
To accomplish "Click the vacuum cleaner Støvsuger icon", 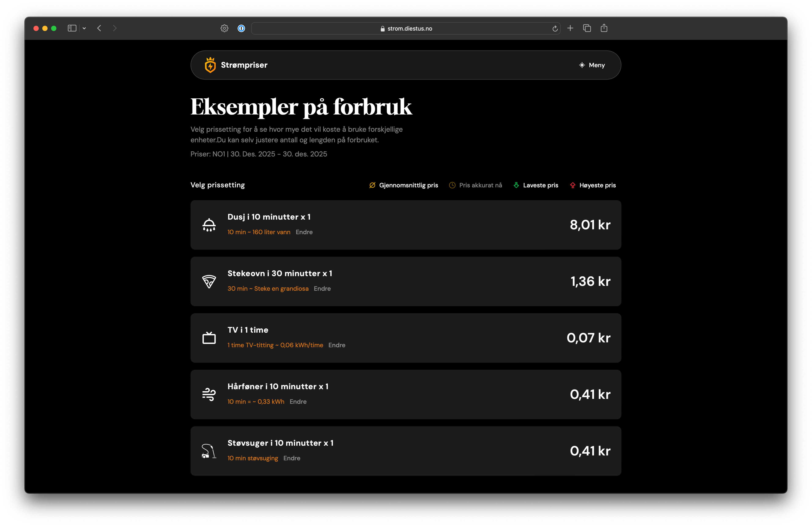I will pos(209,451).
